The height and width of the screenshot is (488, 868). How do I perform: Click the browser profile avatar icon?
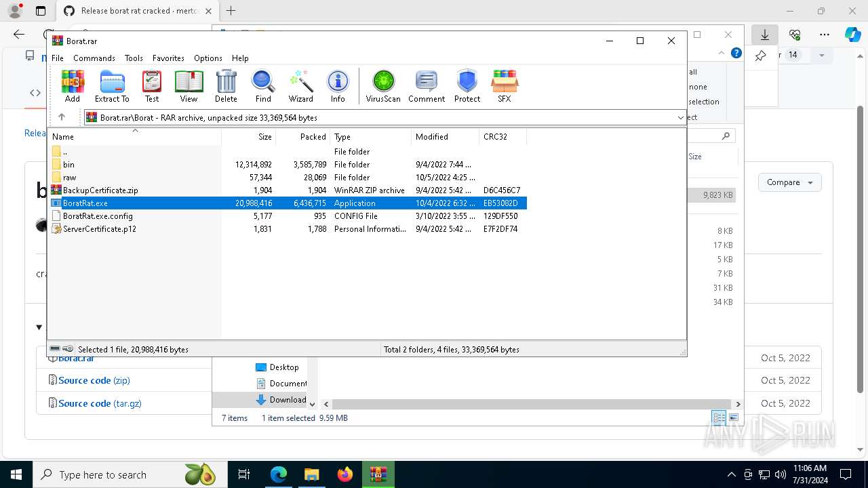click(14, 11)
